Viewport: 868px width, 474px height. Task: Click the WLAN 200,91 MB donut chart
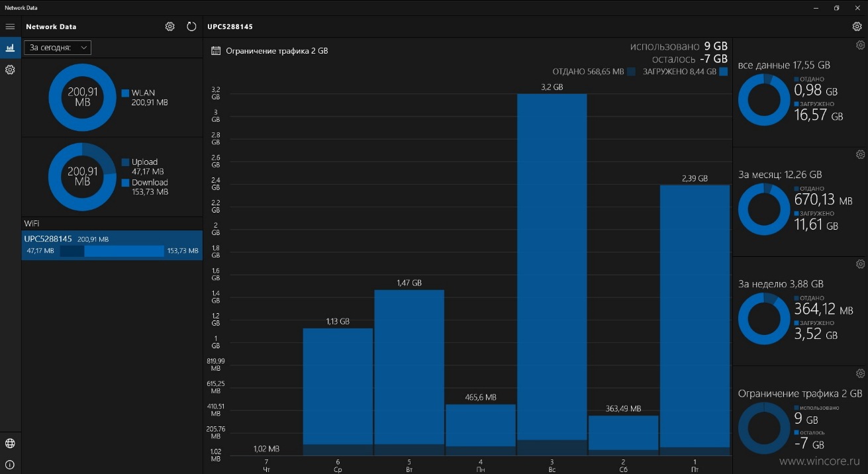pyautogui.click(x=82, y=97)
